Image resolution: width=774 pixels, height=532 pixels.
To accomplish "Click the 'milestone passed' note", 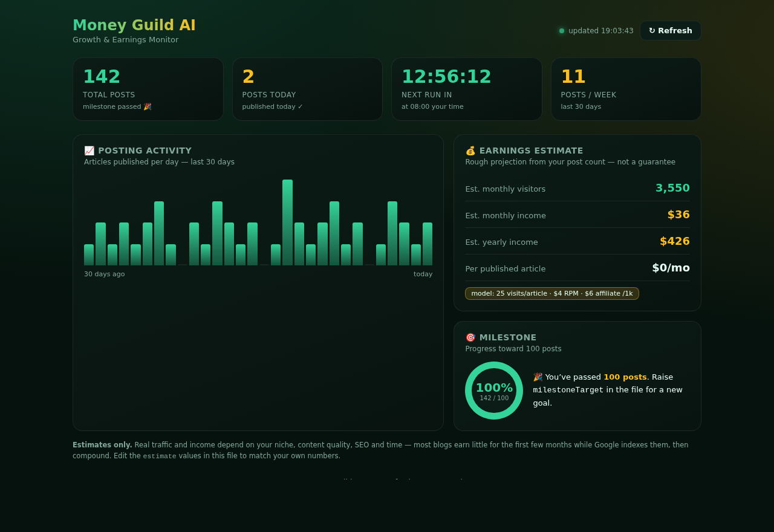I will coord(117,106).
